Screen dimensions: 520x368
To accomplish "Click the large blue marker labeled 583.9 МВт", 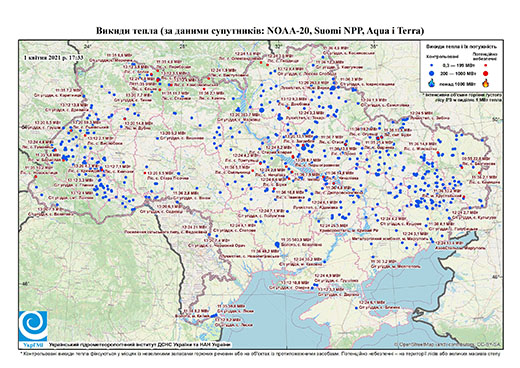I will click(277, 244).
